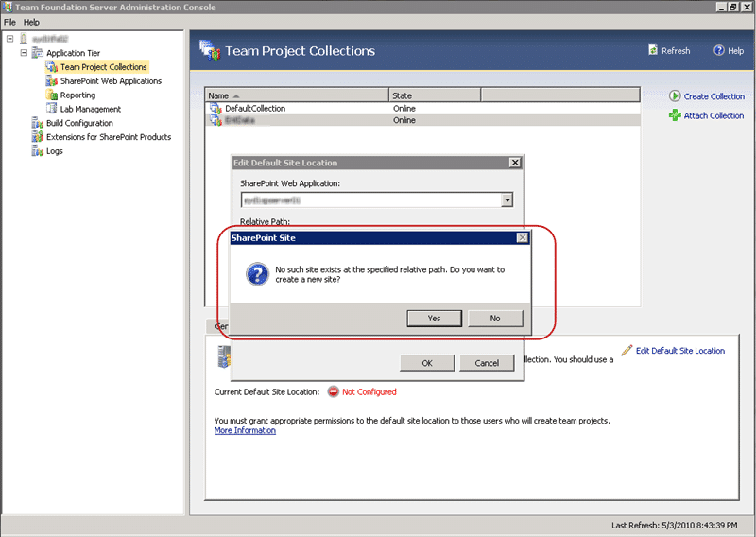
Task: Collapse the server root tree node
Action: 9,39
